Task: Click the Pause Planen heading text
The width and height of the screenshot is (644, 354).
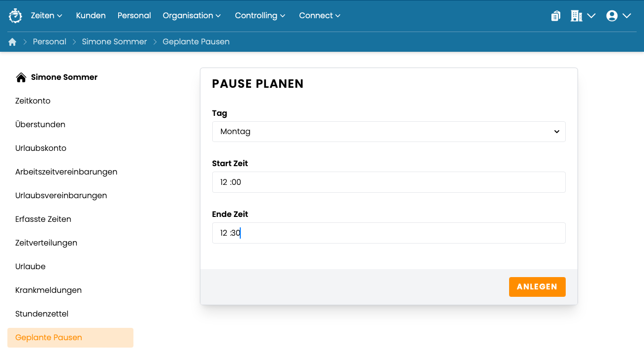Action: pyautogui.click(x=258, y=84)
